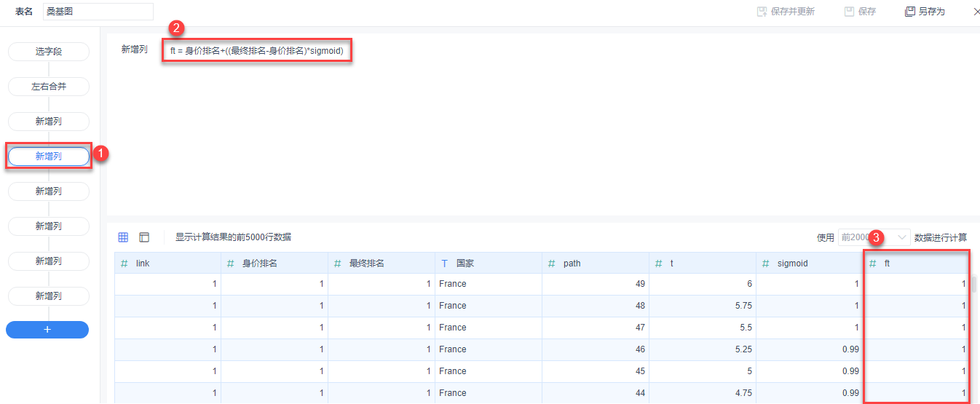Image resolution: width=980 pixels, height=404 pixels.
Task: Click the ft formula text field
Action: [x=257, y=50]
